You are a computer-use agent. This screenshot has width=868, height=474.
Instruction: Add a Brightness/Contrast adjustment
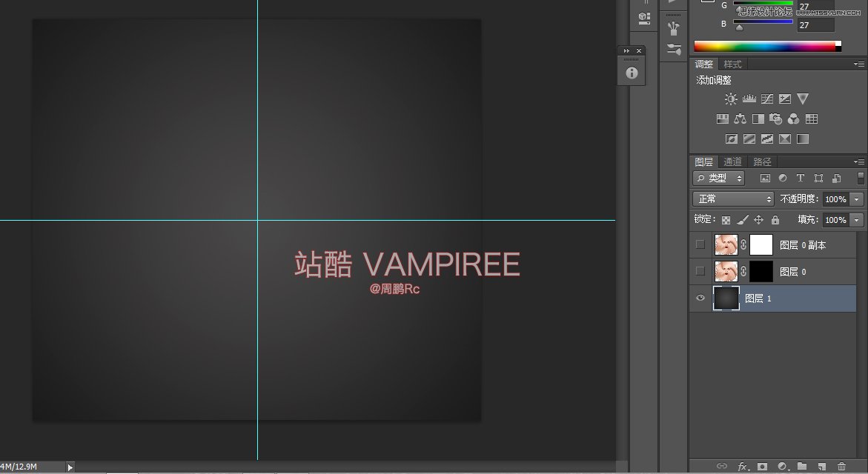click(731, 99)
